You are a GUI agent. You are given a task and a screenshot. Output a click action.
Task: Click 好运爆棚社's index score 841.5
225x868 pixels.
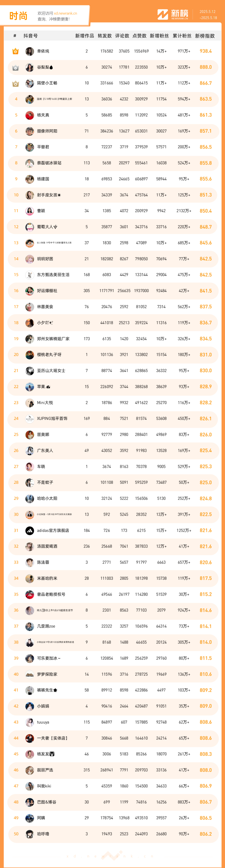(205, 291)
